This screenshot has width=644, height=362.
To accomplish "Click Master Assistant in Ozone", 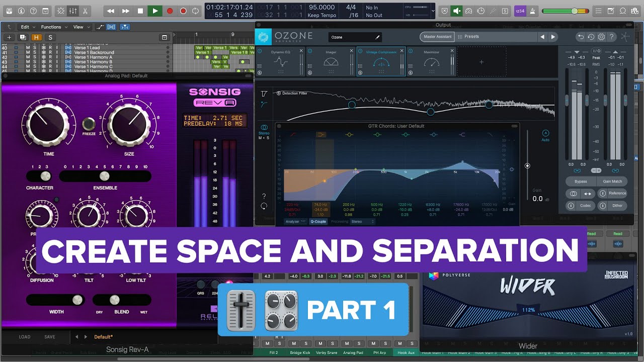I will click(436, 37).
